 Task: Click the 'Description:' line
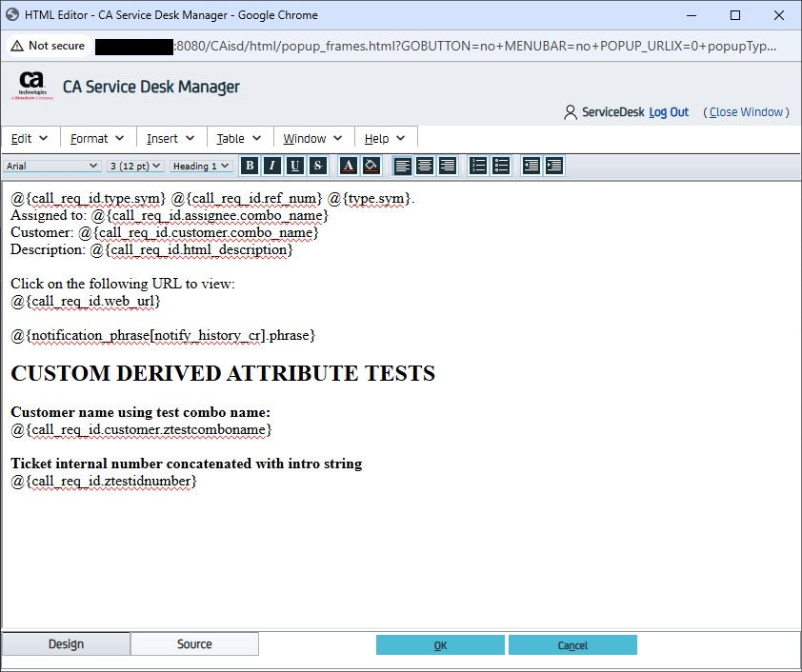(x=151, y=249)
